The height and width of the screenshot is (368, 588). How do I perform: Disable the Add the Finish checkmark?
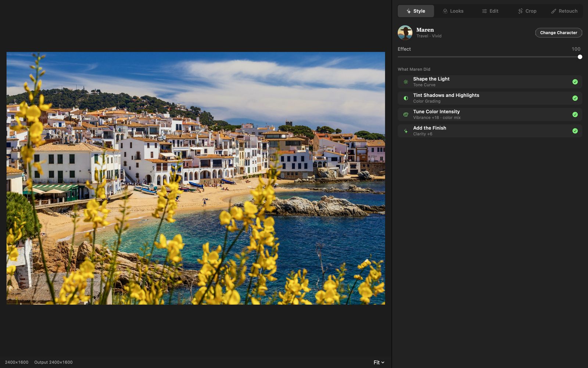pyautogui.click(x=575, y=131)
